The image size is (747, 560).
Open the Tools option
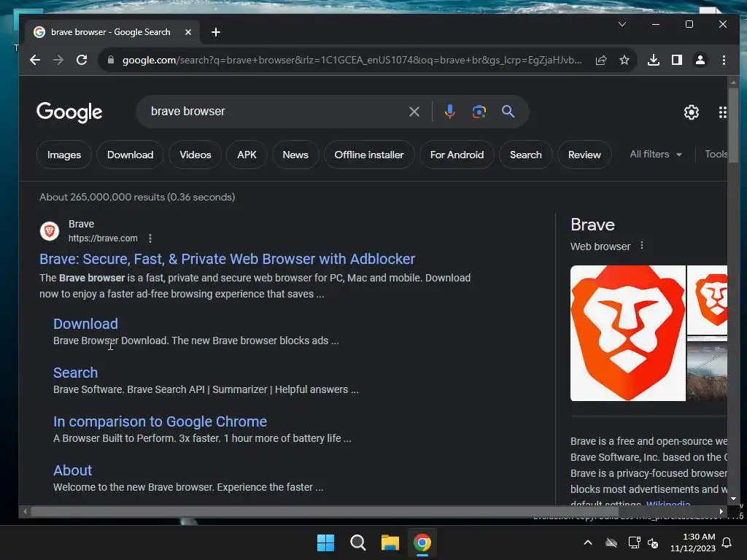[x=716, y=155]
